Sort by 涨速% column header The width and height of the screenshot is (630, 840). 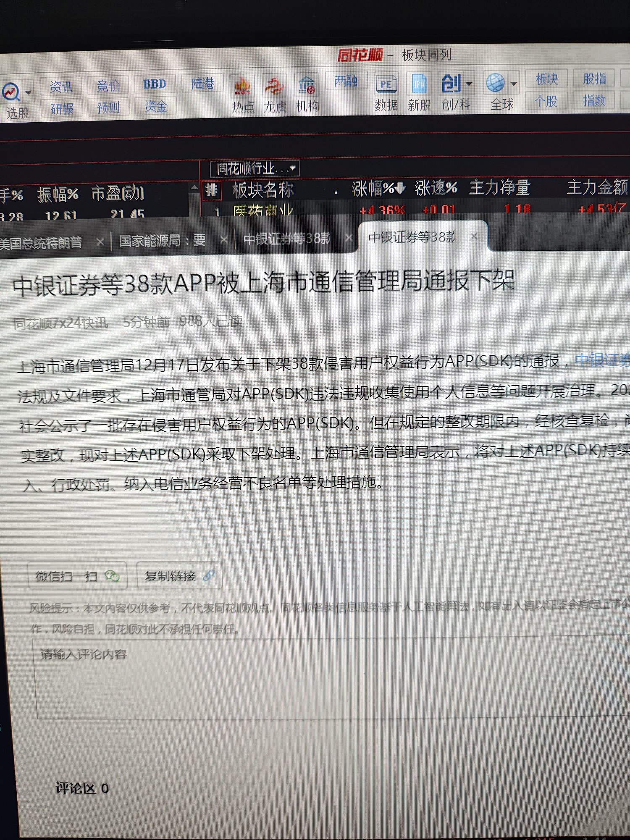pyautogui.click(x=436, y=187)
